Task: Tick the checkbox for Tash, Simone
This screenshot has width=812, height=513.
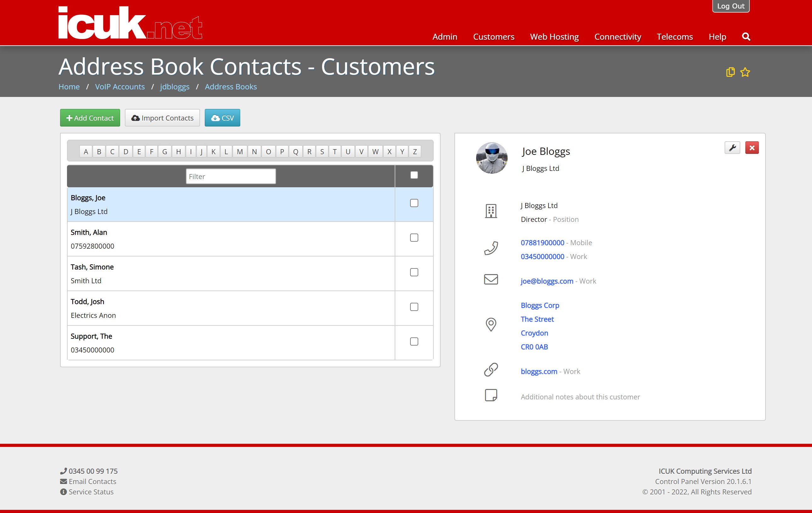Action: [414, 272]
